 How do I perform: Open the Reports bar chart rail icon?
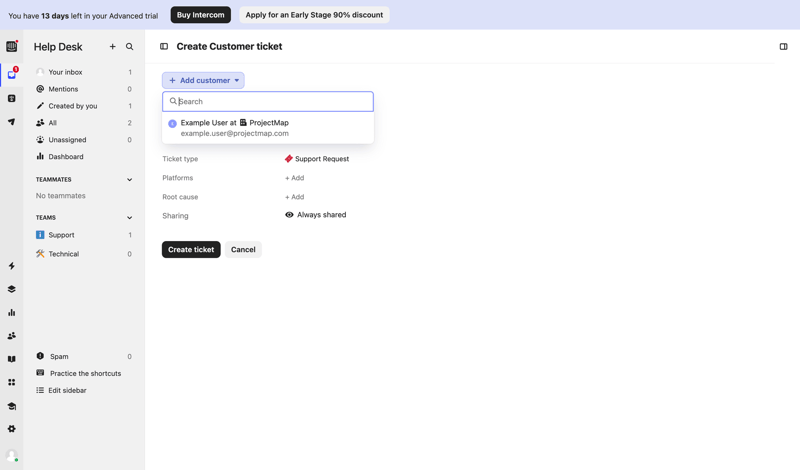(11, 312)
